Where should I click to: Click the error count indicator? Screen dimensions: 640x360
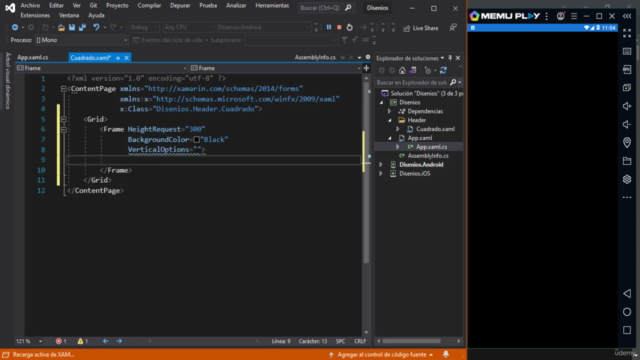coord(61,341)
